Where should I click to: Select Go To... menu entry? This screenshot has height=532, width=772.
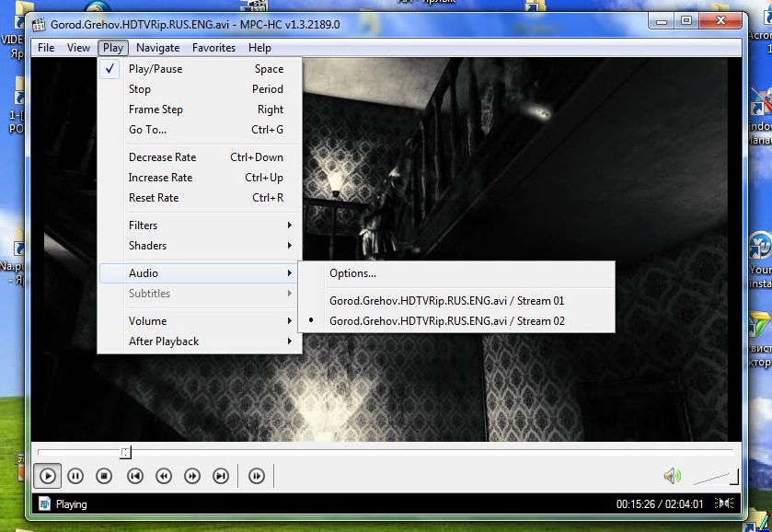200,130
